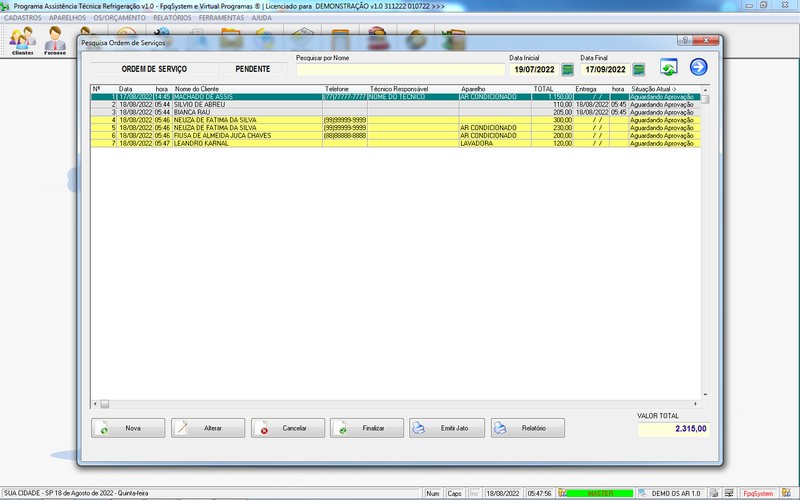Click the Alterar button
The image size is (800, 500).
coord(208,428)
